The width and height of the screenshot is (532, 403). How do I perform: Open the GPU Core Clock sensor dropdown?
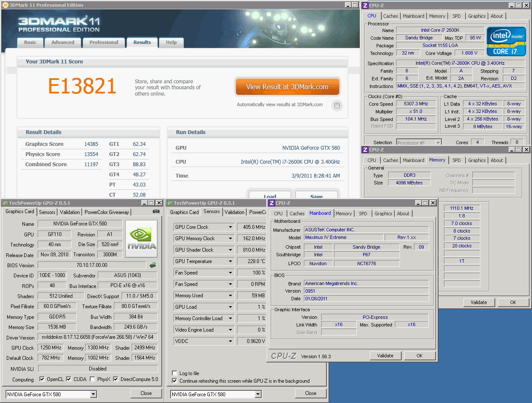231,227
